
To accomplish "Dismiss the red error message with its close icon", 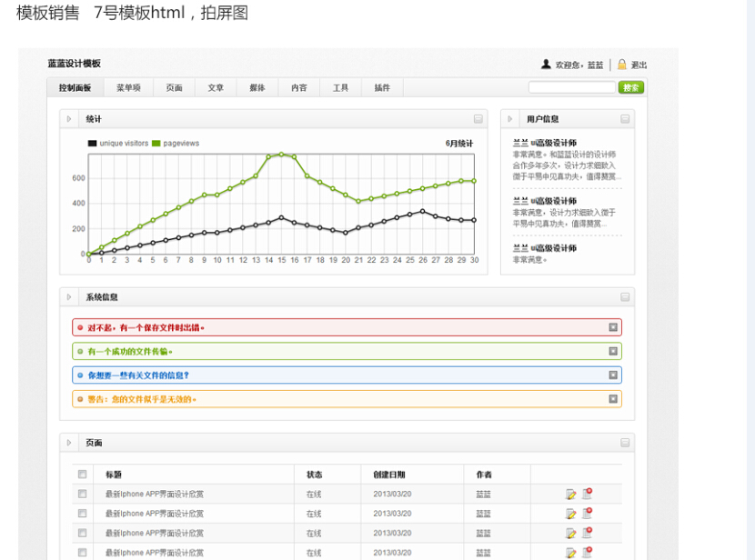I will (x=613, y=327).
